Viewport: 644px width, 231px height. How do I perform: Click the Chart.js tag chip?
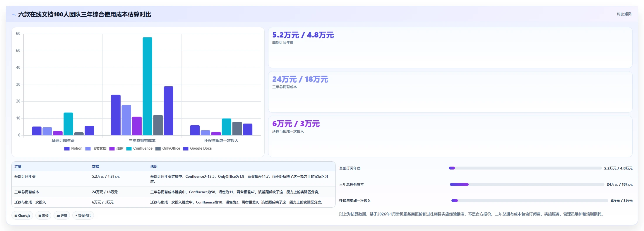tap(22, 215)
